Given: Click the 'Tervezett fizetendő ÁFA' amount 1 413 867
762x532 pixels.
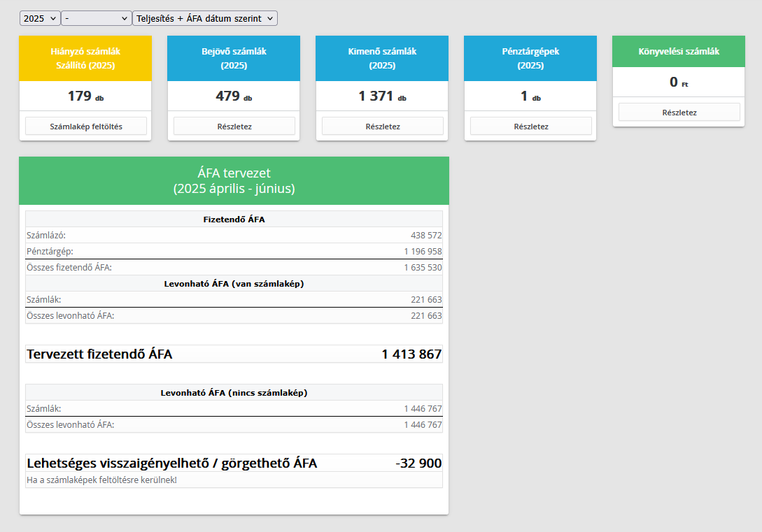Looking at the screenshot, I should [411, 354].
